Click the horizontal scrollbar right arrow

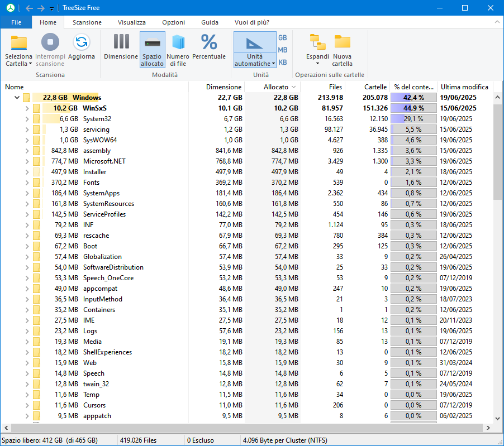pos(488,428)
